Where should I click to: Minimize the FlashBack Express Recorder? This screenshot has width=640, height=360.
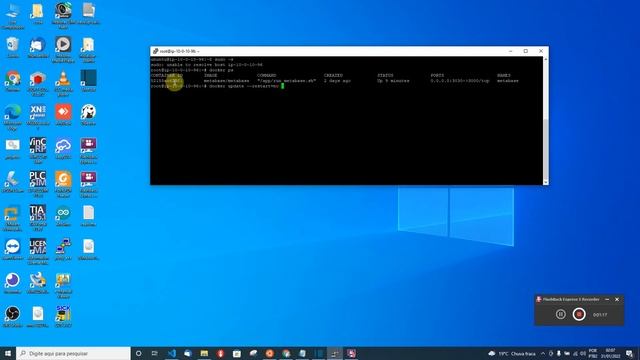607,299
